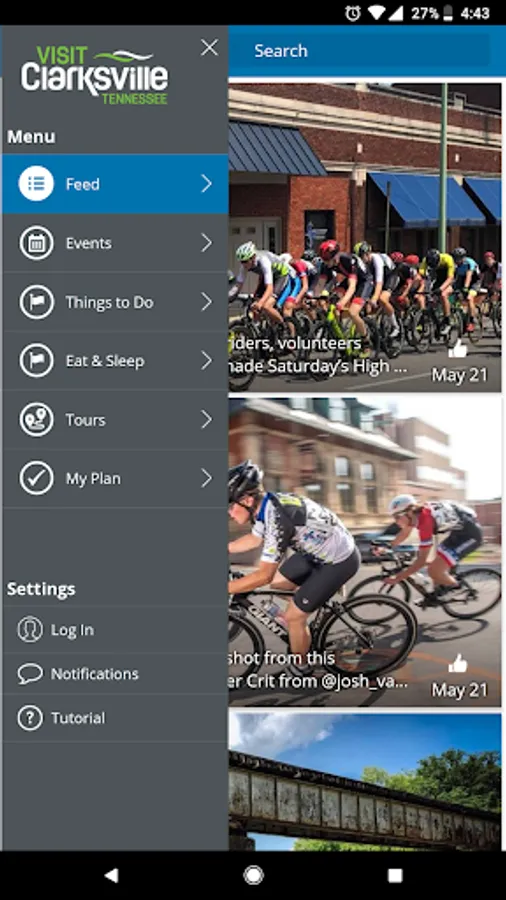Open the Things to Do menu item
Viewport: 506px width, 900px height.
point(115,302)
